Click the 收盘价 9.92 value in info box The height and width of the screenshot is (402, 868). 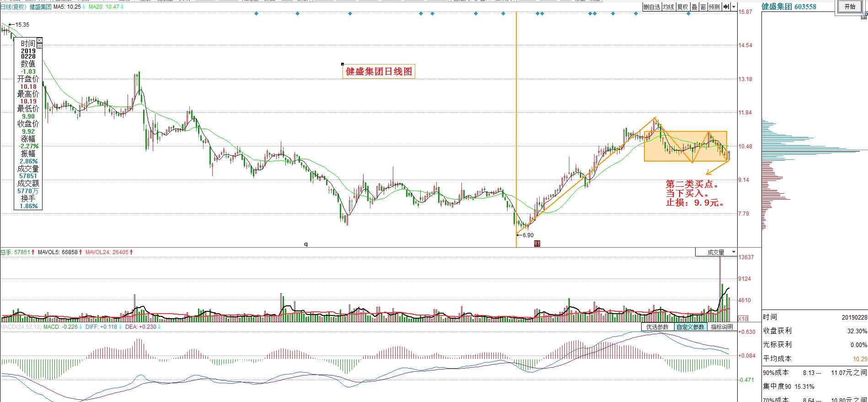28,131
